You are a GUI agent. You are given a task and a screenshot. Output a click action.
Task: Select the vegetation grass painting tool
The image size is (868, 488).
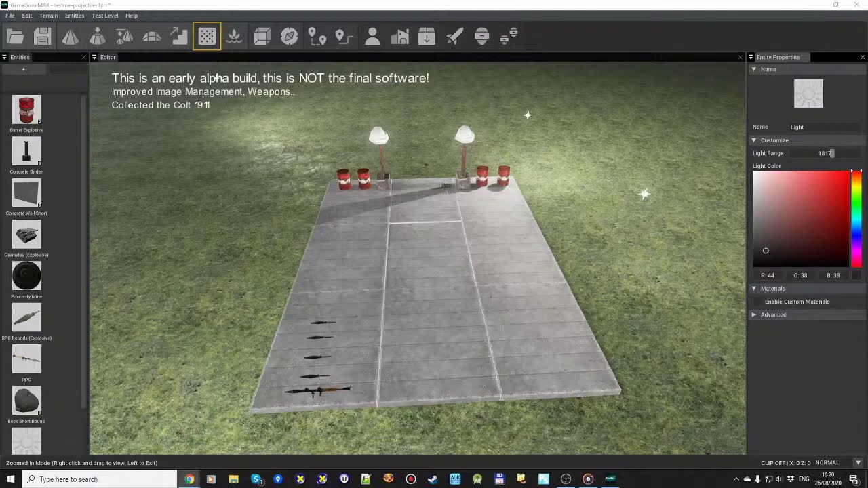234,36
